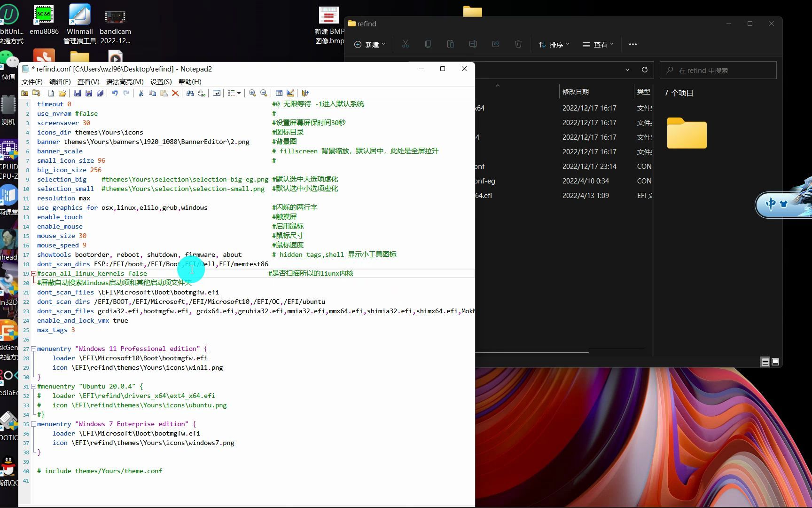Select the row dated 2022/12/17 23:14
812x508 pixels.
pyautogui.click(x=563, y=167)
